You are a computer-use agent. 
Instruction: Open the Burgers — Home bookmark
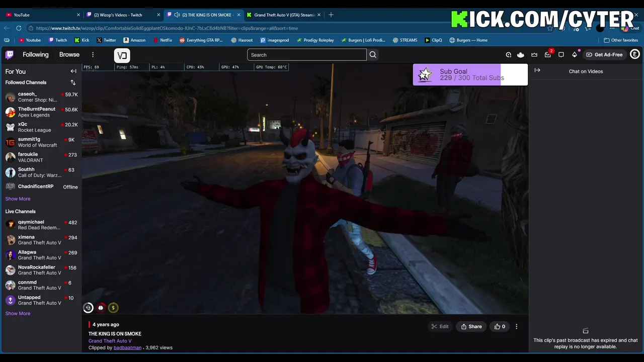(468, 40)
